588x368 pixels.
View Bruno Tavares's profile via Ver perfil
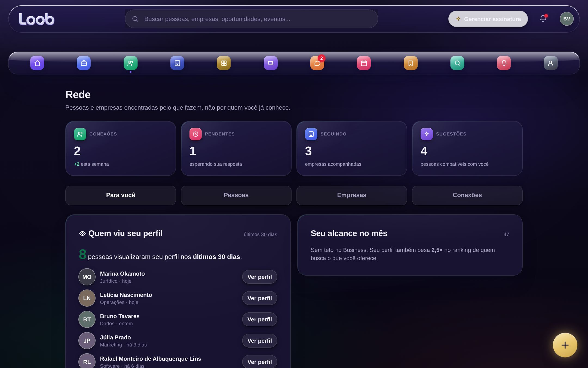point(259,319)
